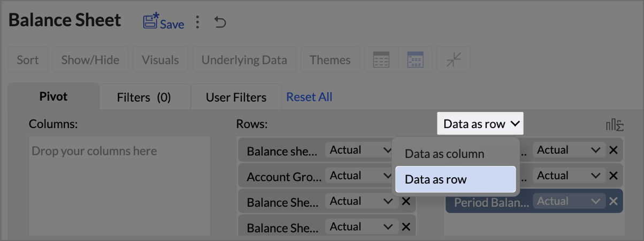The image size is (644, 241).
Task: Click the first table layout icon
Action: (x=381, y=59)
